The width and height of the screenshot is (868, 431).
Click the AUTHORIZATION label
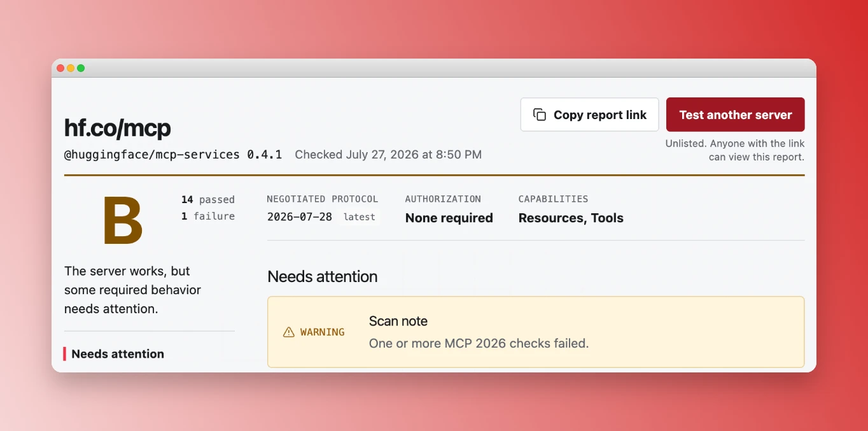click(x=443, y=199)
